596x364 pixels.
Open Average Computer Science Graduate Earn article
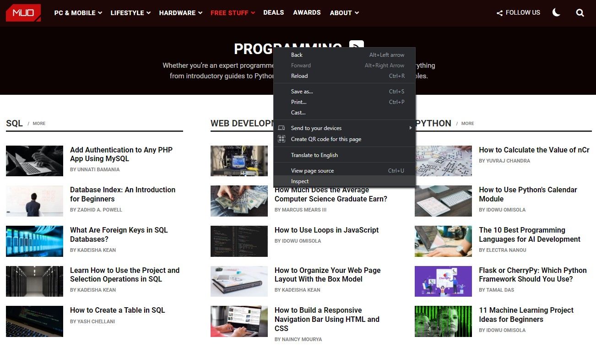(331, 194)
